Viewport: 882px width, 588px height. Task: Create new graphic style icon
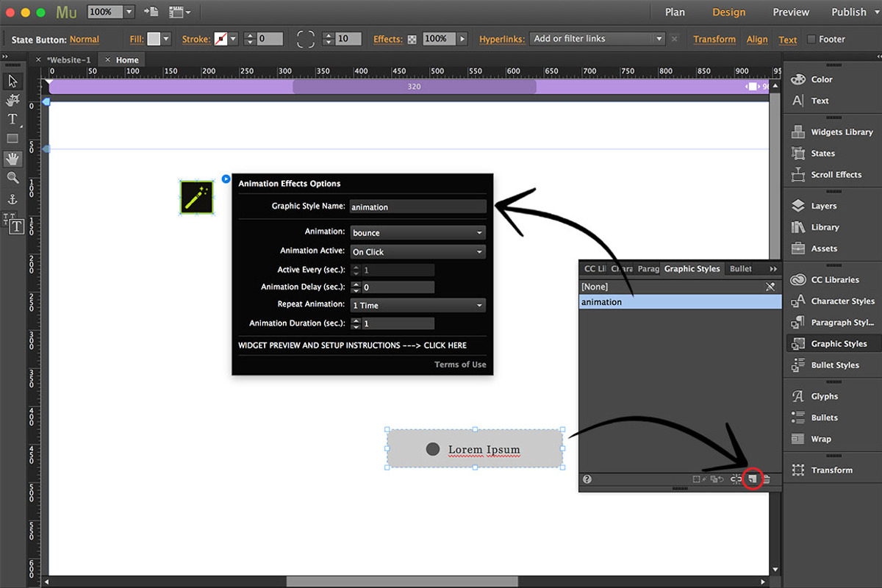click(x=753, y=479)
